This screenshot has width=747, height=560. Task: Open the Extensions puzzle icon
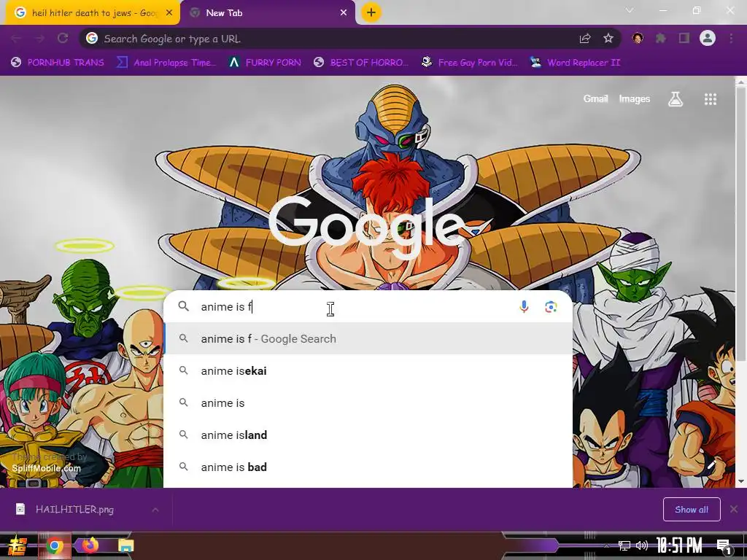(x=661, y=38)
